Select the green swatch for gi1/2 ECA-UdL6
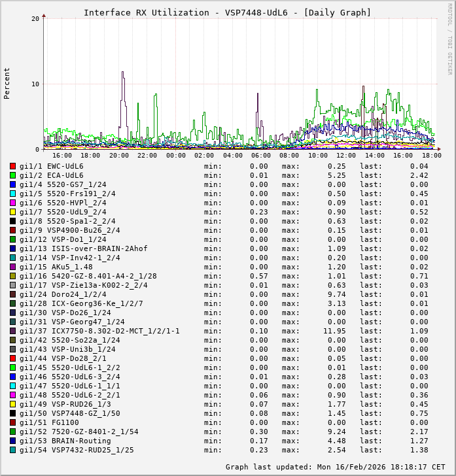 tap(13, 175)
